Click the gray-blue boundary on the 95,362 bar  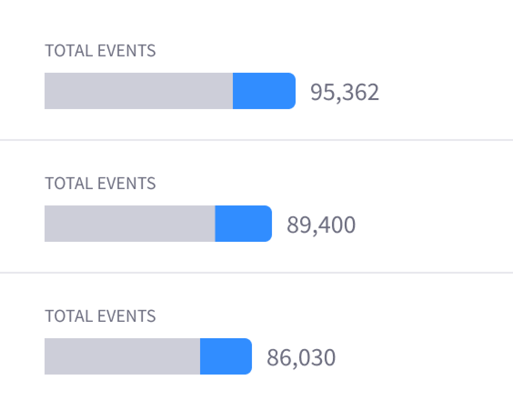(233, 91)
